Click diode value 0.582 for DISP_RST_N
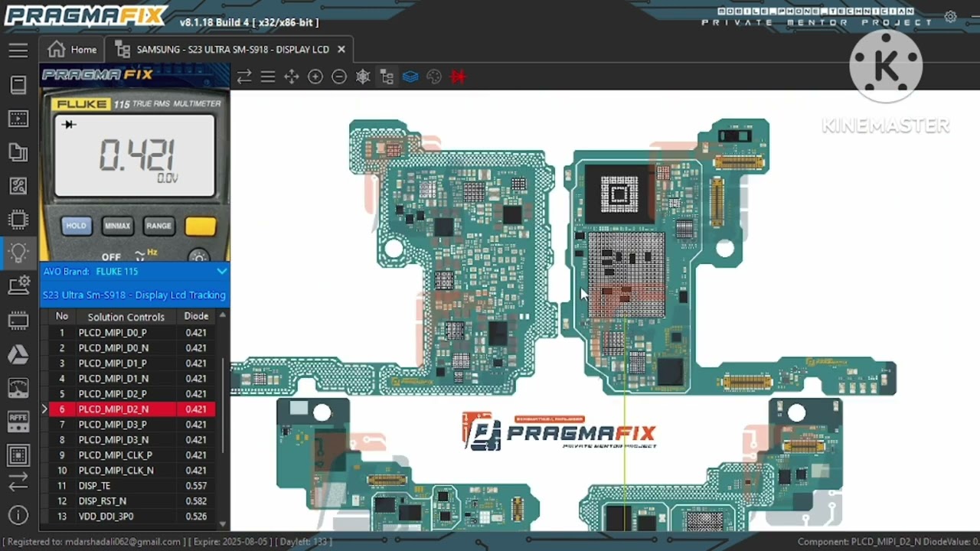Viewport: 980px width, 551px height. pyautogui.click(x=196, y=501)
